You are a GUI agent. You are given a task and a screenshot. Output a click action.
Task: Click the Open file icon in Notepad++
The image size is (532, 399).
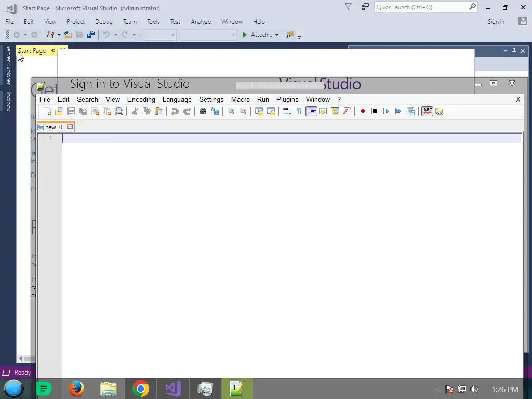point(59,111)
